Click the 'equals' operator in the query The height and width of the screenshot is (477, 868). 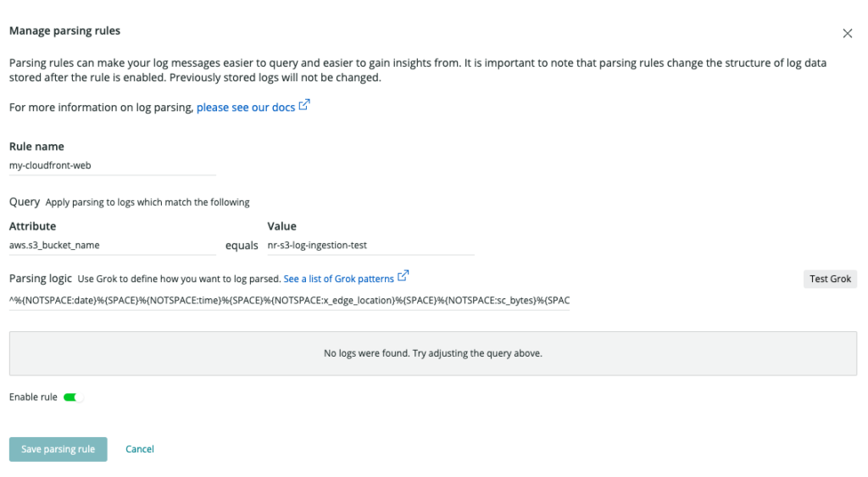pyautogui.click(x=242, y=246)
